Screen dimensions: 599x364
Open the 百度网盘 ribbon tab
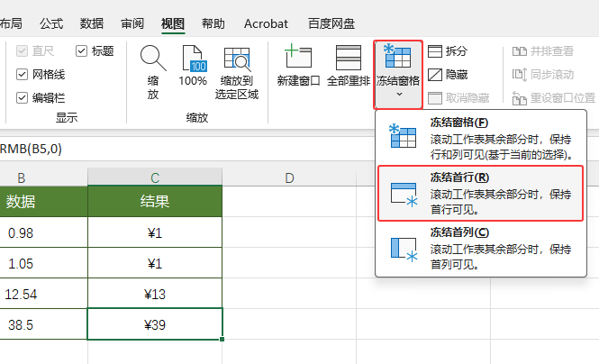[x=331, y=23]
